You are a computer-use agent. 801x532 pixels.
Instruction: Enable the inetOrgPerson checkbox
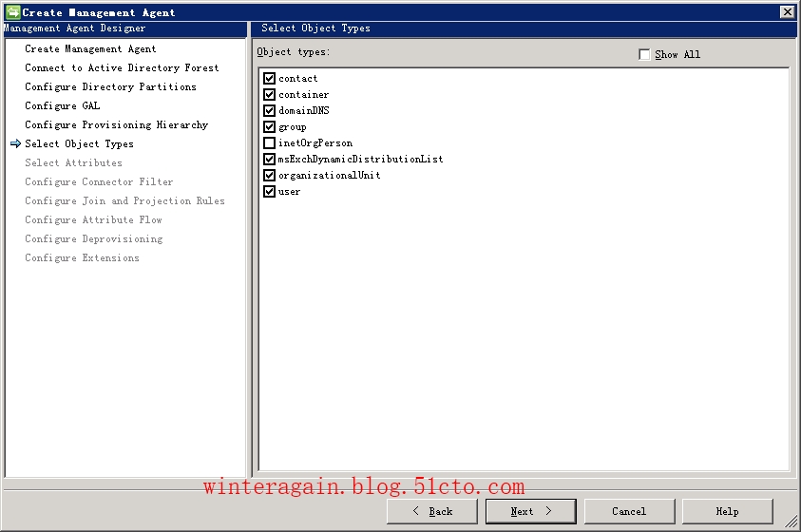click(269, 142)
